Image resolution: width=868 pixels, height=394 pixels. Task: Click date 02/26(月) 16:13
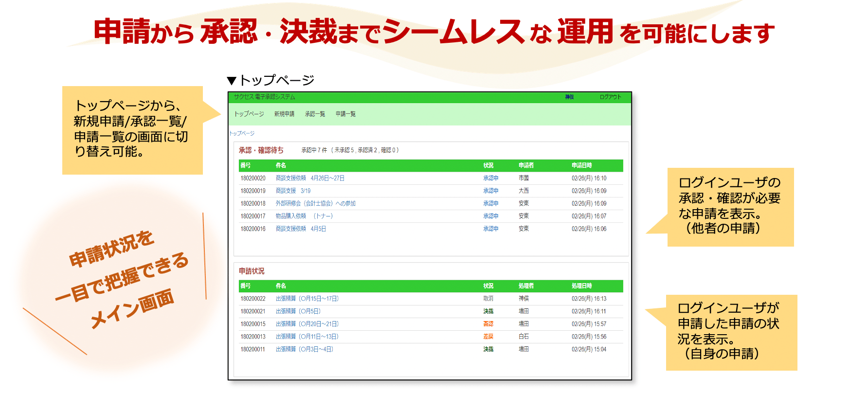[x=589, y=299]
